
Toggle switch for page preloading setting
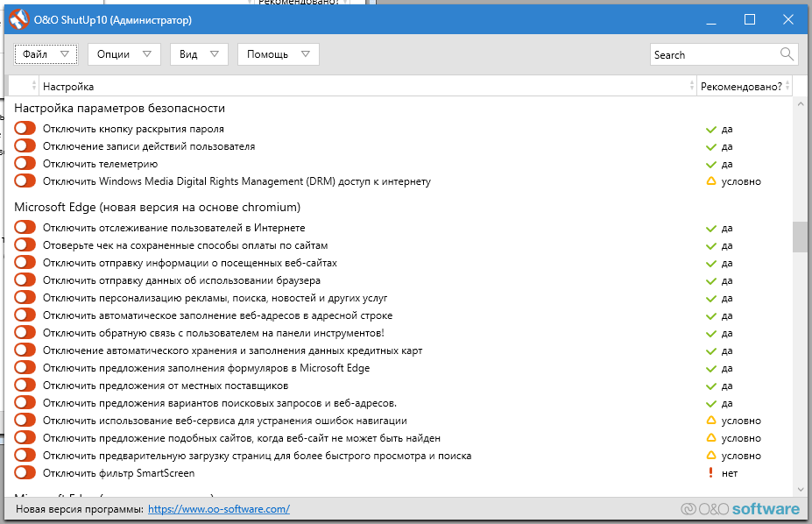point(25,455)
